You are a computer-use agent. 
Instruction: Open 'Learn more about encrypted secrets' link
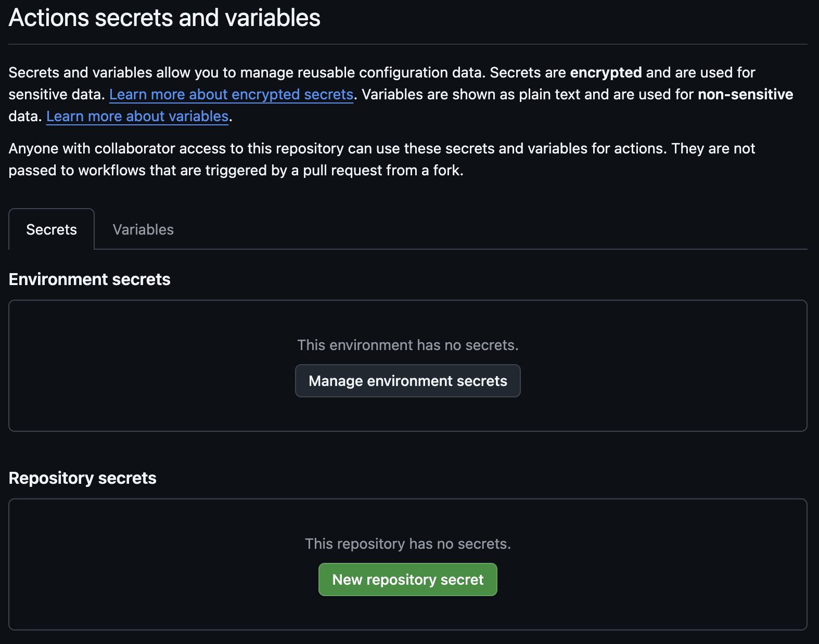[x=231, y=94]
